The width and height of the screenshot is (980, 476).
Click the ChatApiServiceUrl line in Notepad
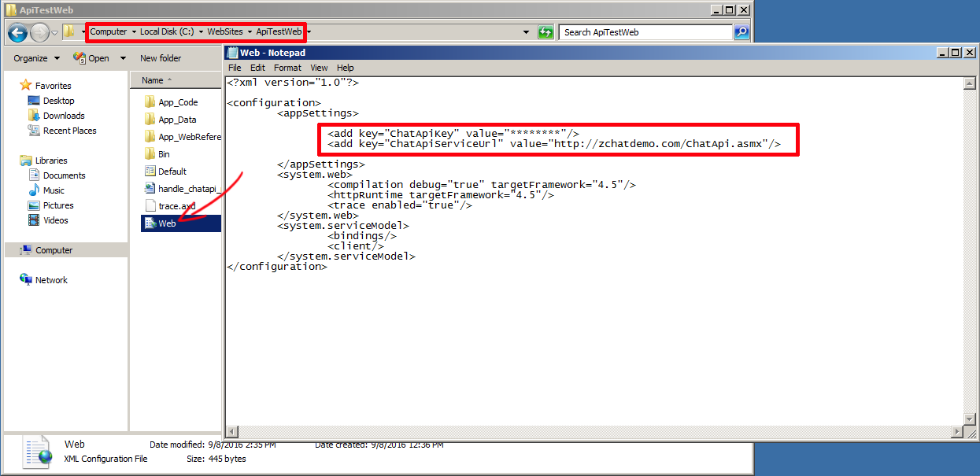pyautogui.click(x=554, y=143)
